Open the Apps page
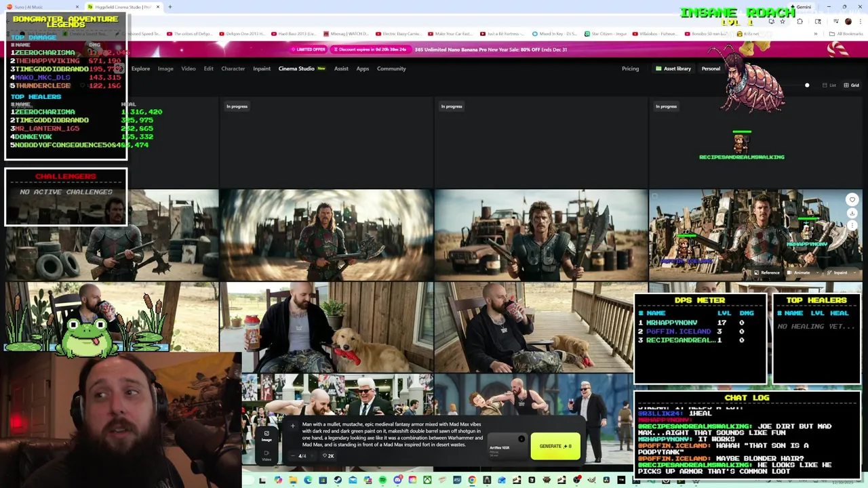 coord(363,68)
